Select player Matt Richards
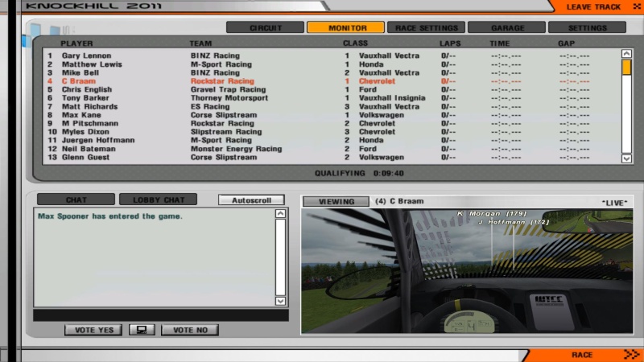644x362 pixels. click(89, 106)
